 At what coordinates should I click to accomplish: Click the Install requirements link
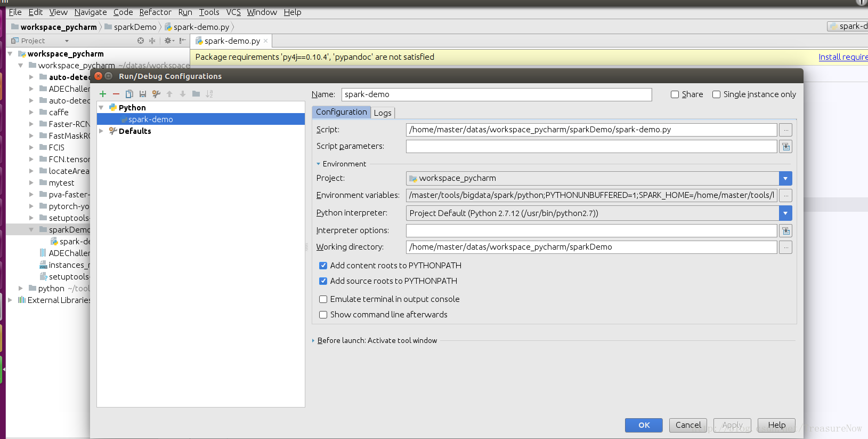coord(843,57)
